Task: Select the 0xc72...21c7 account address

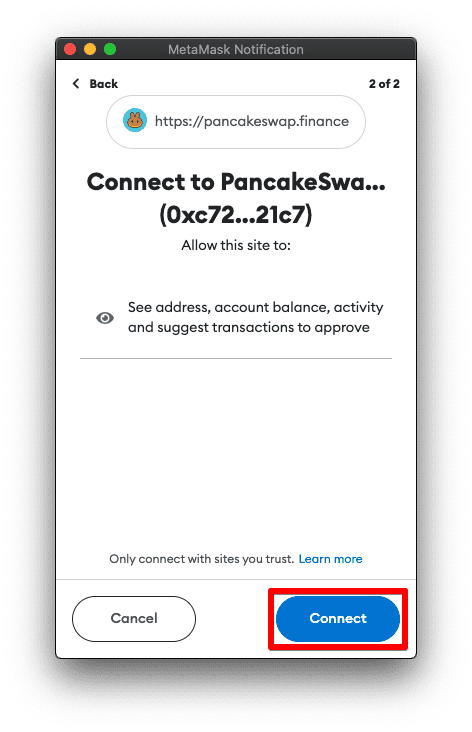Action: [x=236, y=215]
